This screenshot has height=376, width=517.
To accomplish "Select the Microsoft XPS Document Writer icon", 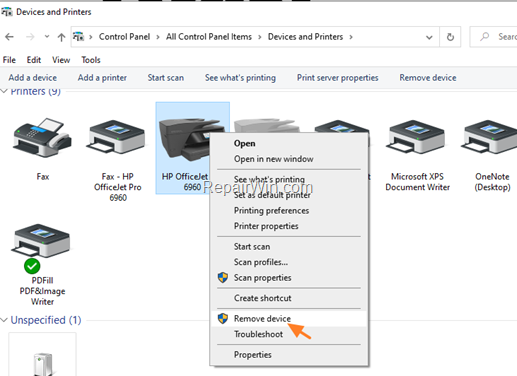I will click(x=415, y=138).
